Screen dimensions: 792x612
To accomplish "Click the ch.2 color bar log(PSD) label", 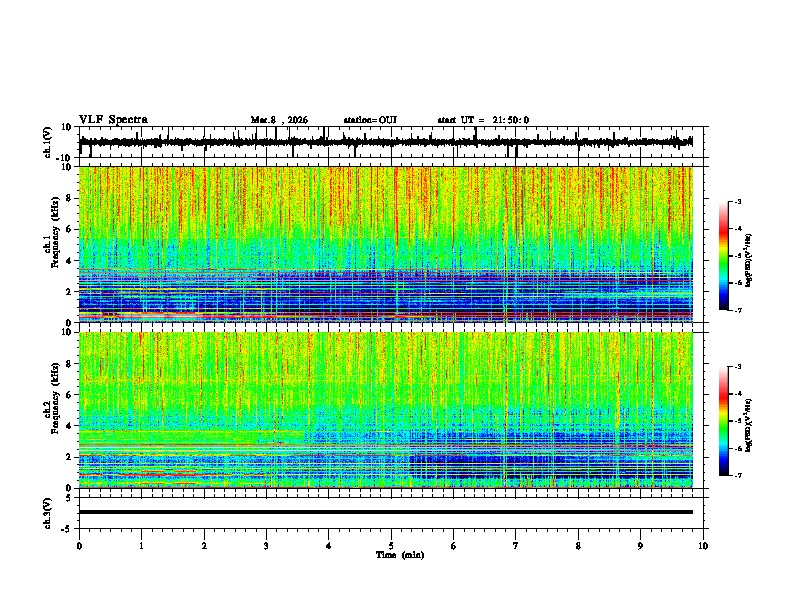I will (749, 425).
